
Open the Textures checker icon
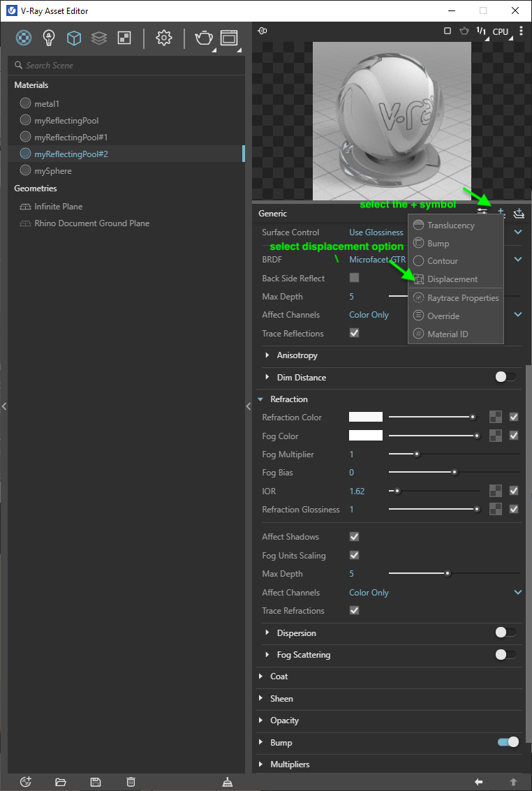[124, 38]
